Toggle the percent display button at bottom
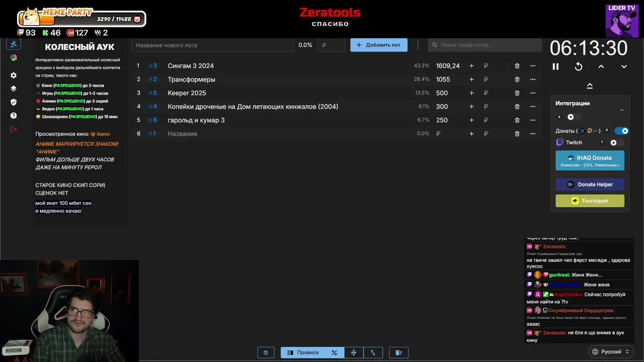The width and height of the screenshot is (644, 362). pos(334,352)
